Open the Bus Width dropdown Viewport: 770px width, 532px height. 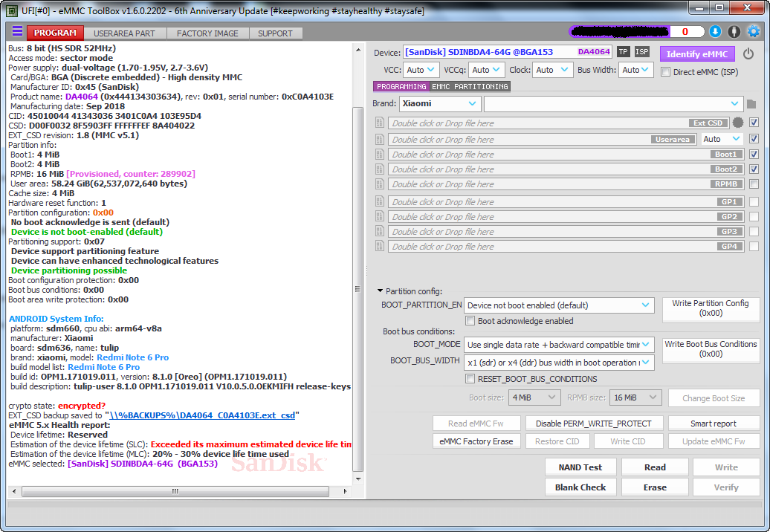coord(636,70)
